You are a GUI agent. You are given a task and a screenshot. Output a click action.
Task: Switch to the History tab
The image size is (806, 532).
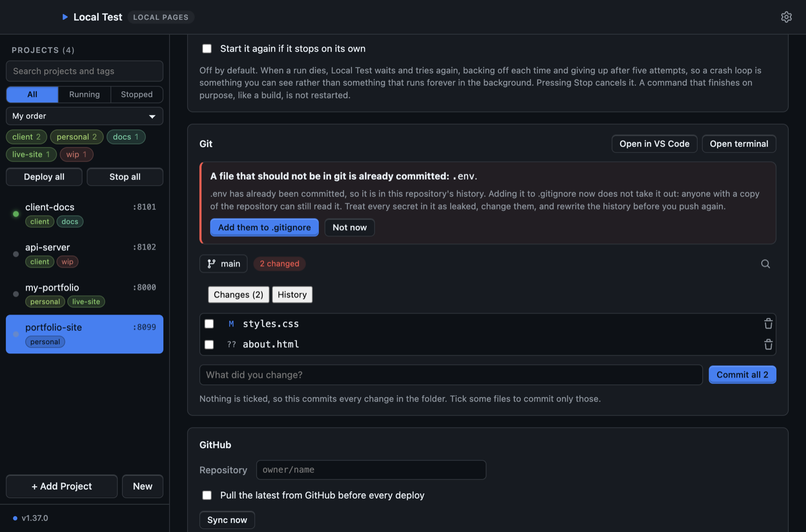(x=292, y=294)
